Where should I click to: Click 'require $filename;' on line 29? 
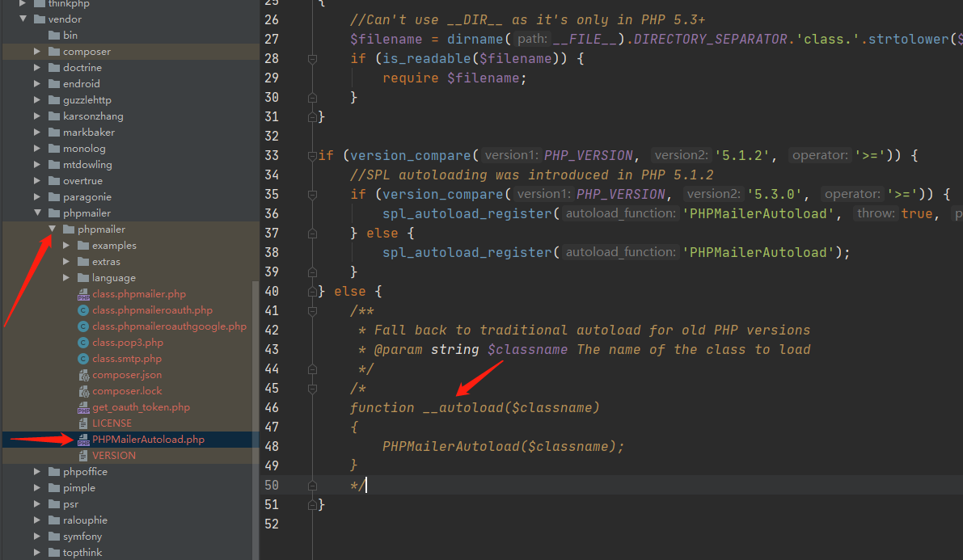[x=454, y=78]
